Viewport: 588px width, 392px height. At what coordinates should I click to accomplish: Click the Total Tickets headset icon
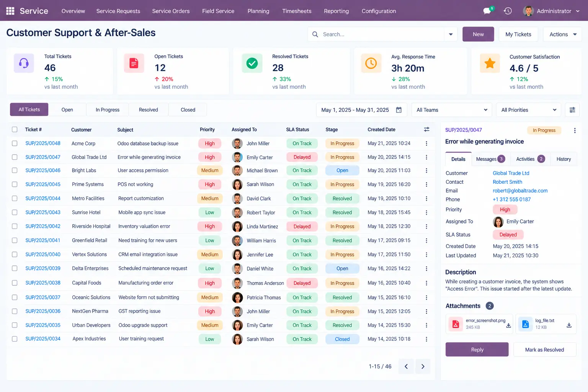tap(24, 63)
